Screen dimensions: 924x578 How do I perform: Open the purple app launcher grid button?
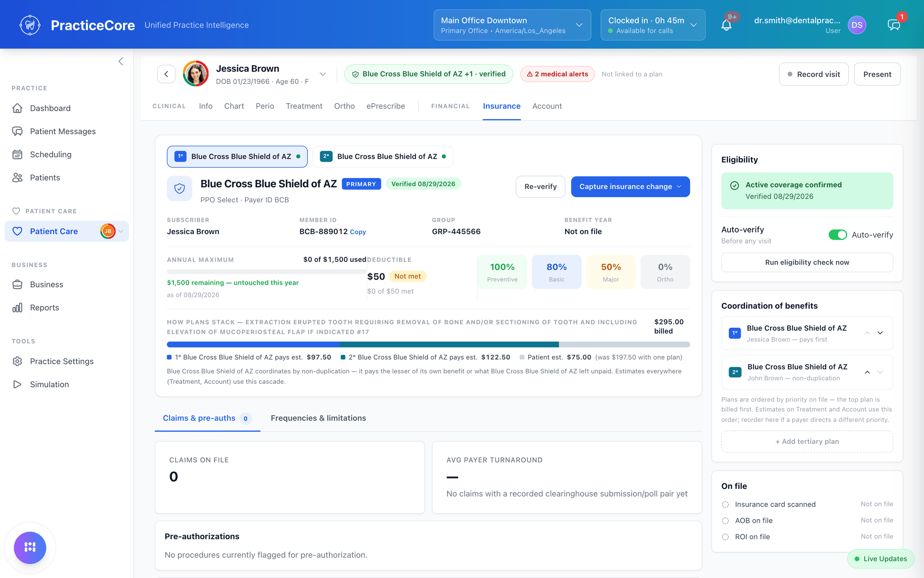pyautogui.click(x=30, y=547)
